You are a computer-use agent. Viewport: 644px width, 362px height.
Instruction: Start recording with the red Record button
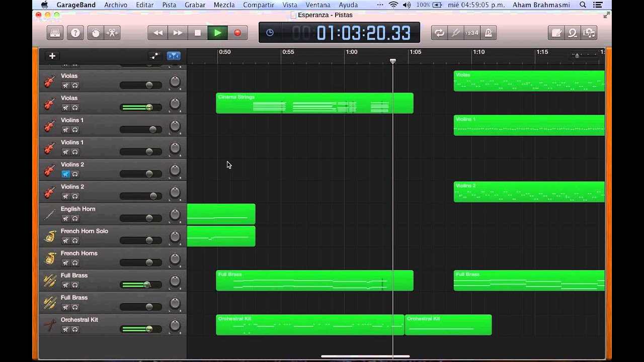[x=237, y=33]
